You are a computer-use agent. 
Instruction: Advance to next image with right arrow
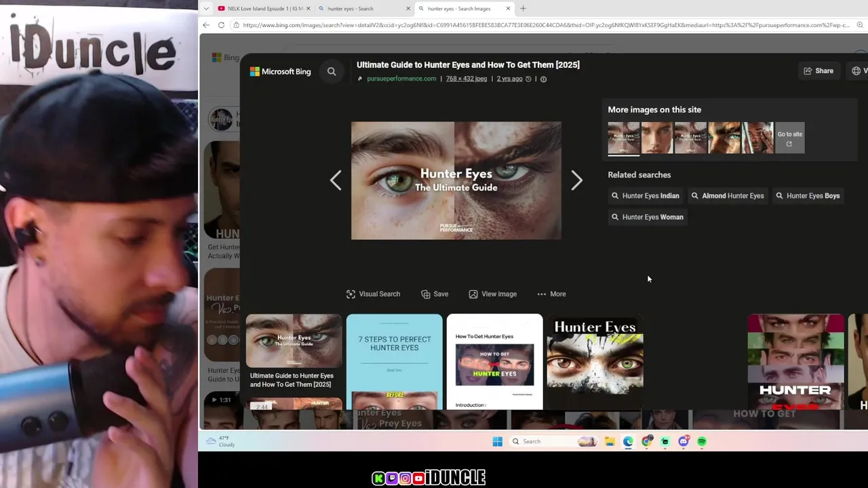pyautogui.click(x=576, y=180)
